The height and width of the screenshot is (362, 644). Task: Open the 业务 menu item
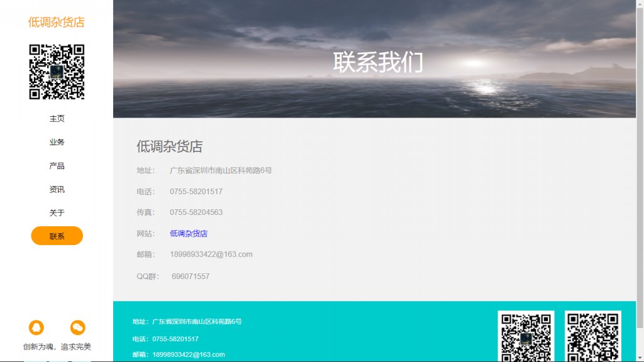coord(57,142)
